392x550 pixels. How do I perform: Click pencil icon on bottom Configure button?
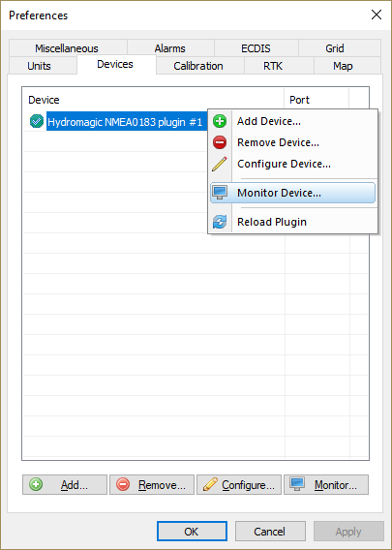[x=210, y=484]
